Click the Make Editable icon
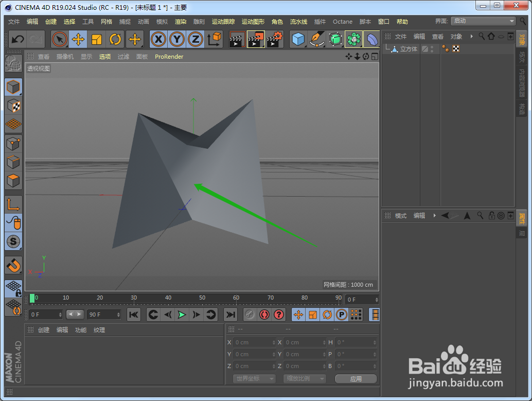The image size is (532, 401). tap(13, 63)
